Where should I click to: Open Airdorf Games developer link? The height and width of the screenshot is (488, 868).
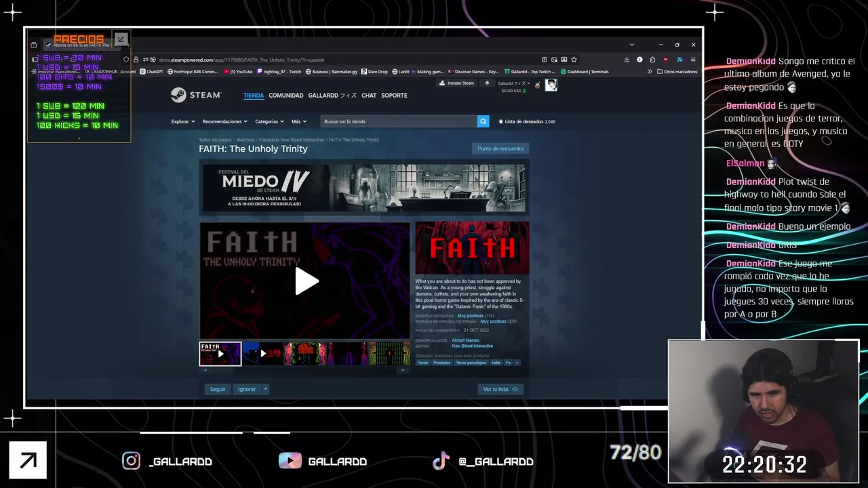pos(465,340)
